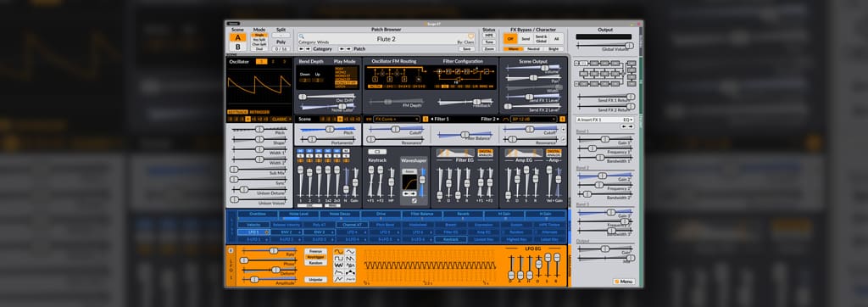Viewport: 868px width, 307px height.
Task: Select sine LFO waveform icon
Action: click(x=338, y=252)
